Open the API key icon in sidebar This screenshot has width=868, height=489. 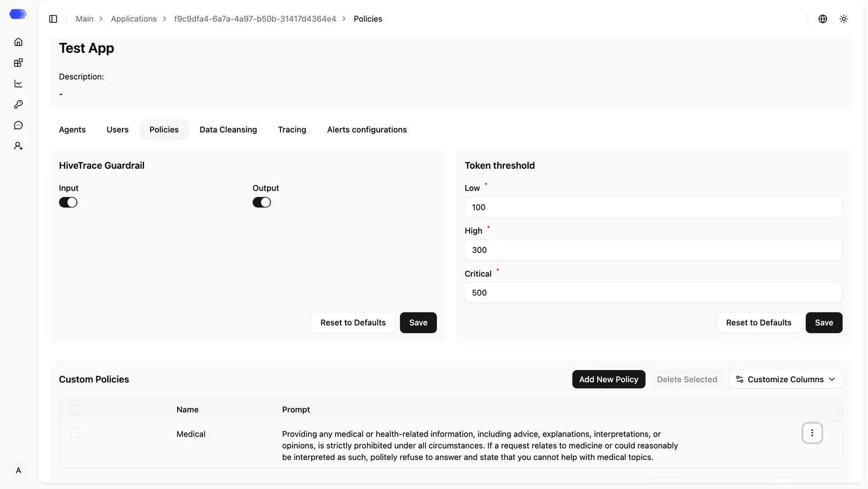18,104
